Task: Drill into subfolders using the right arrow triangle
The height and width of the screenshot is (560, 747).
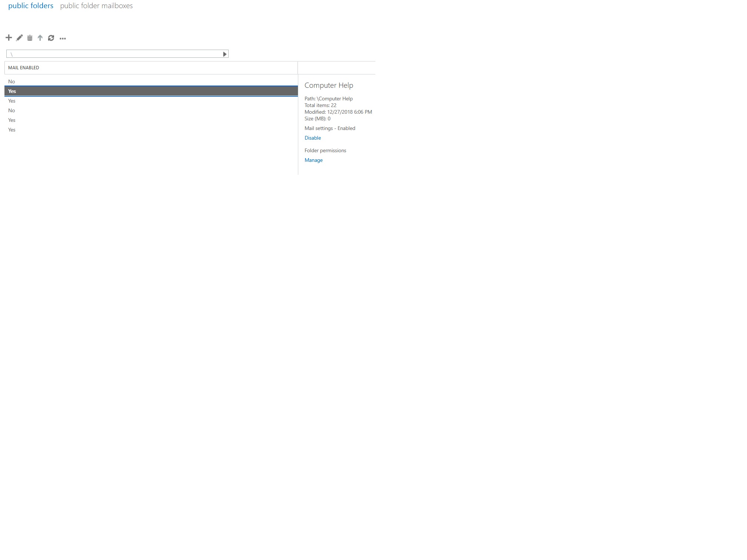Action: pos(224,54)
